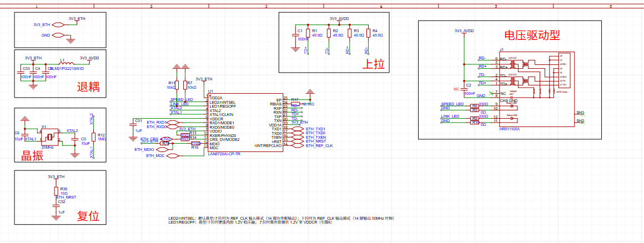This screenshot has height=243, width=644.
Task: Click the 上拉 section title text
Action: 373,63
